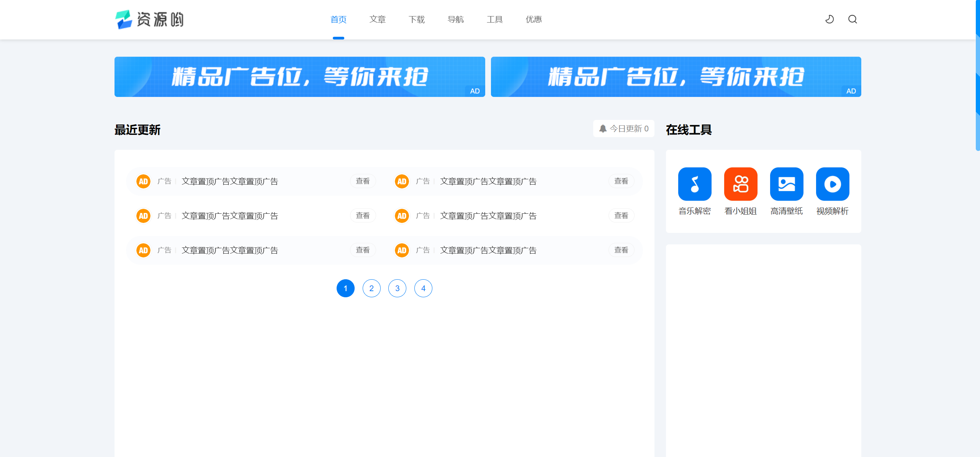Click 查看 in the third row's right ad

(621, 250)
